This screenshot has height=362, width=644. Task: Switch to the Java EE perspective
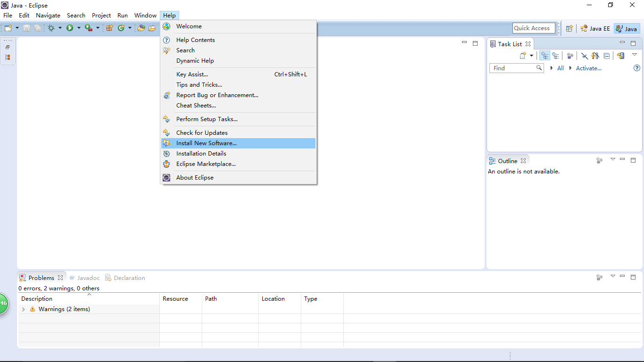(x=595, y=28)
